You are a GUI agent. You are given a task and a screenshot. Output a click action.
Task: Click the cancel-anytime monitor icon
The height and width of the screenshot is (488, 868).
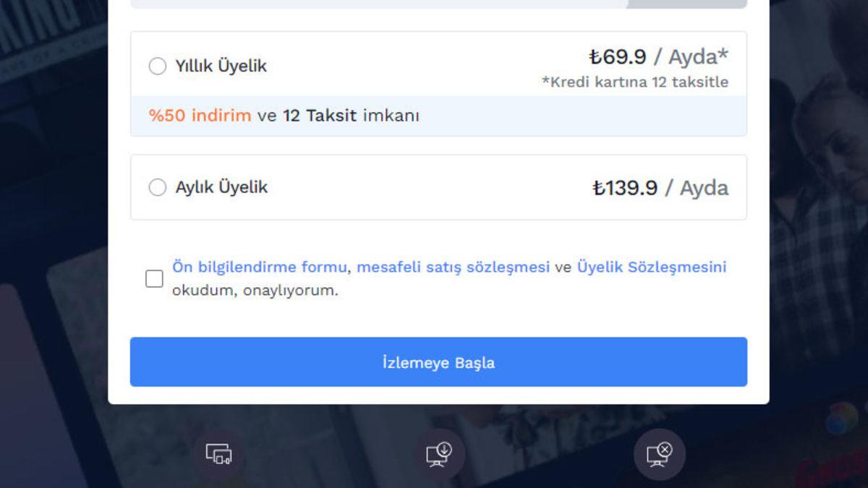click(658, 454)
